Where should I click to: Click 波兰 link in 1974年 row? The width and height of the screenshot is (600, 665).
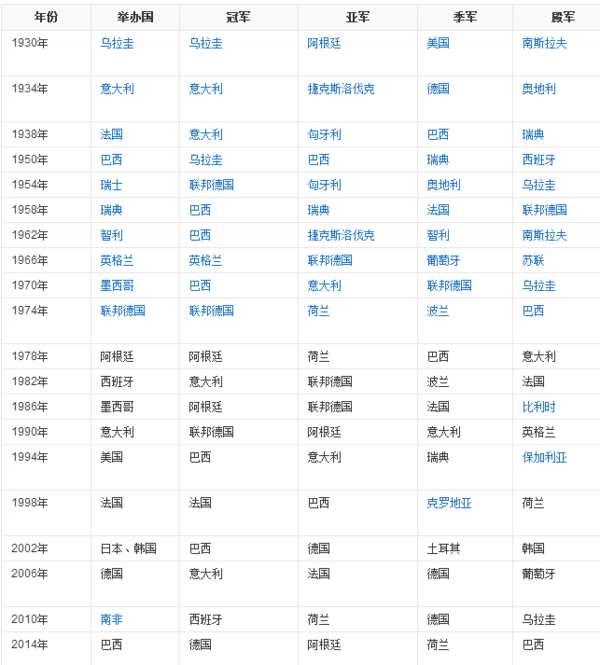tap(438, 311)
